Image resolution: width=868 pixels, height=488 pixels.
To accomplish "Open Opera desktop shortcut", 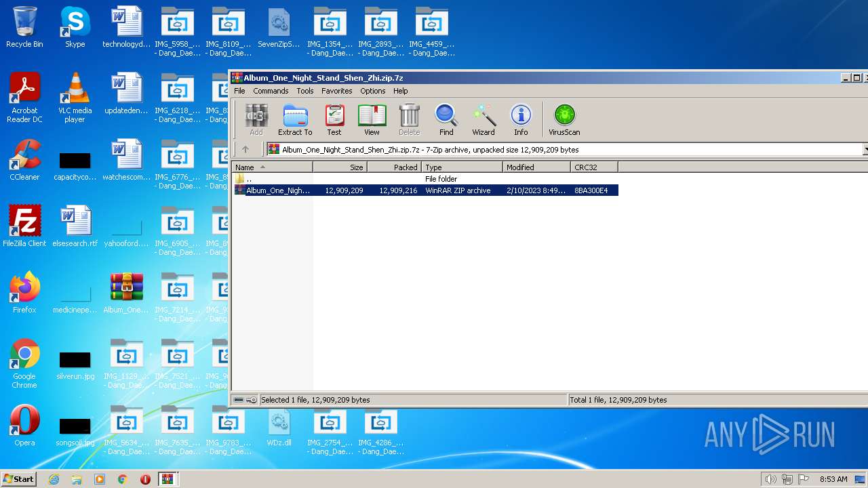I will [x=24, y=426].
